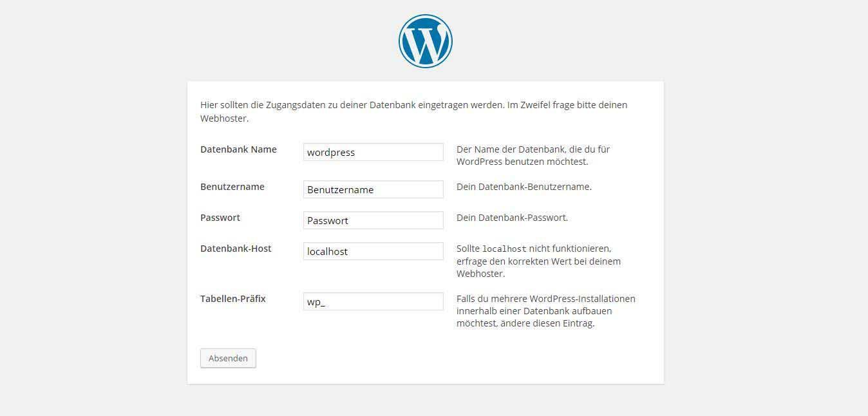Focus the Datenbank-Host field showing 'localhost'

[373, 251]
